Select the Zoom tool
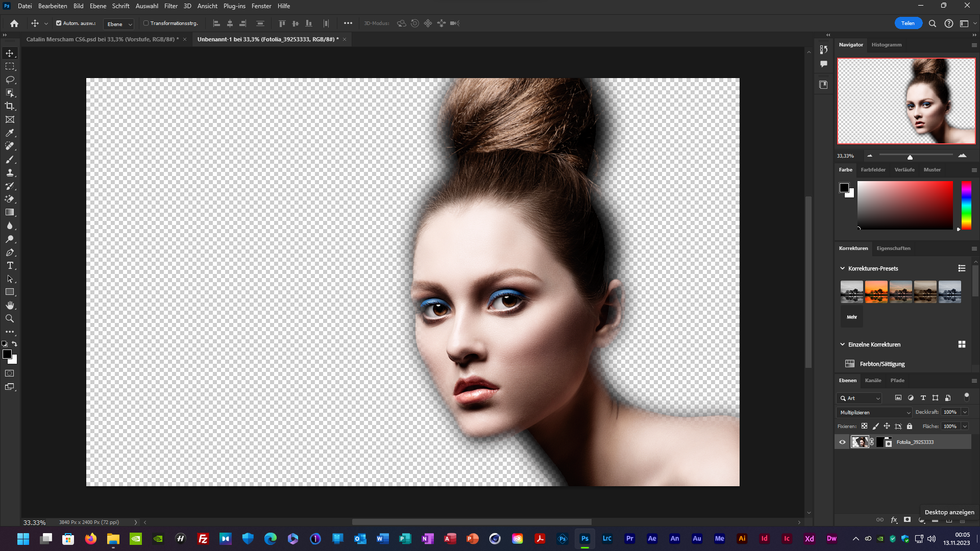The image size is (980, 551). coord(10,318)
